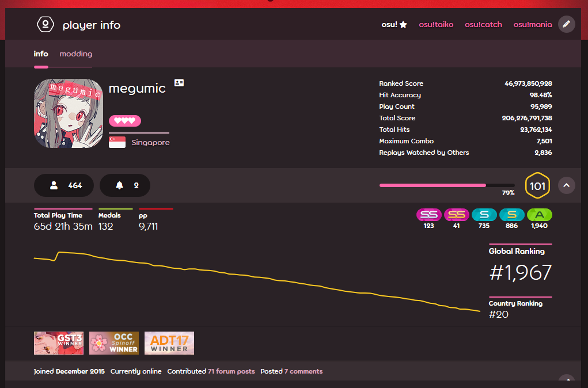
Task: Click the gold S rank badge (886)
Action: click(511, 215)
